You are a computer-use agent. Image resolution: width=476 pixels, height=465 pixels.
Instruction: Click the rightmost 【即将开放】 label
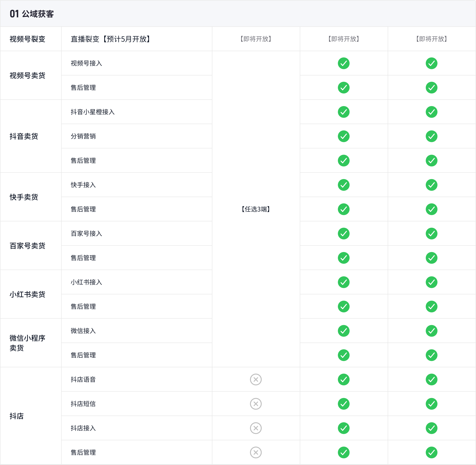(x=431, y=39)
